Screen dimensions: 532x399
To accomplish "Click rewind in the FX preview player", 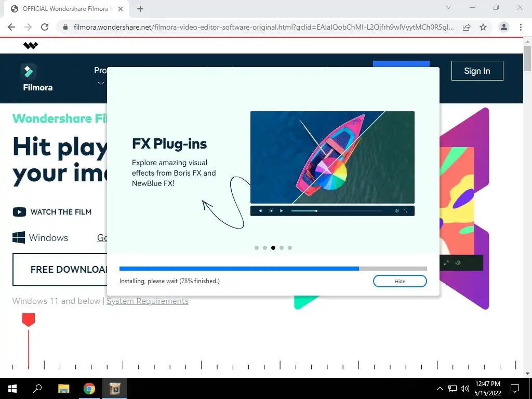I will 261,211.
